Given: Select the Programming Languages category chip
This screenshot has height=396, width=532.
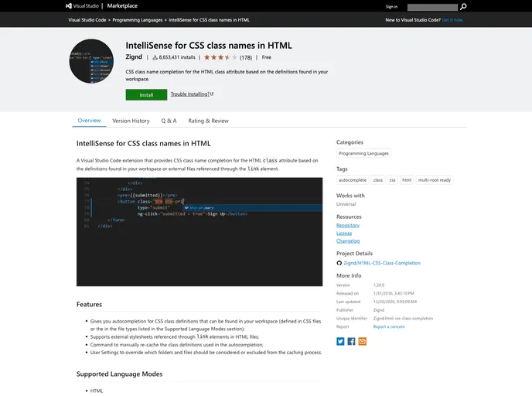Looking at the screenshot, I should click(363, 153).
